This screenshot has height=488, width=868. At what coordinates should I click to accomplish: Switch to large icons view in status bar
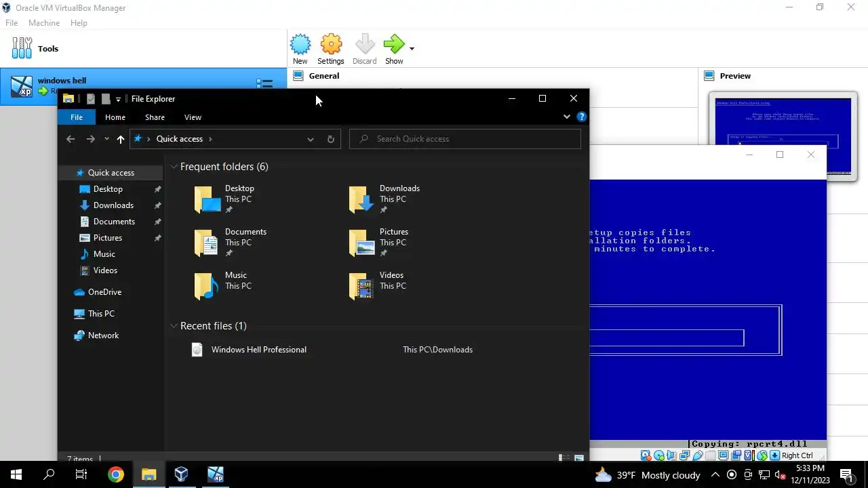(x=579, y=459)
